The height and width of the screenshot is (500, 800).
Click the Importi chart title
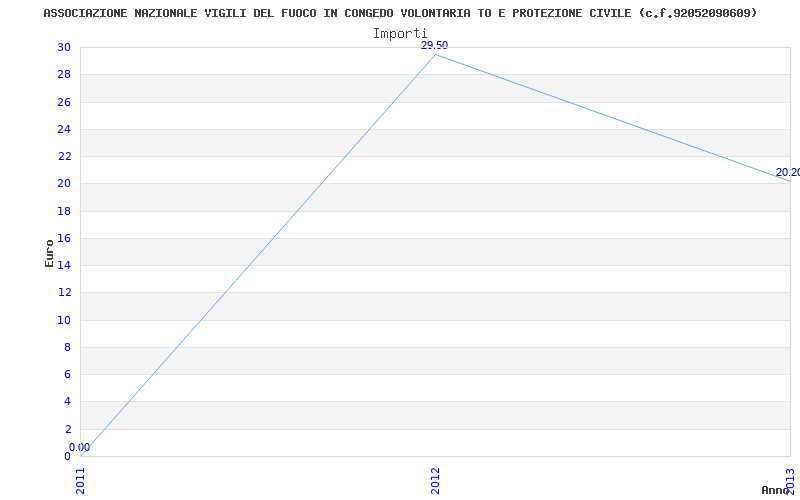[x=400, y=34]
